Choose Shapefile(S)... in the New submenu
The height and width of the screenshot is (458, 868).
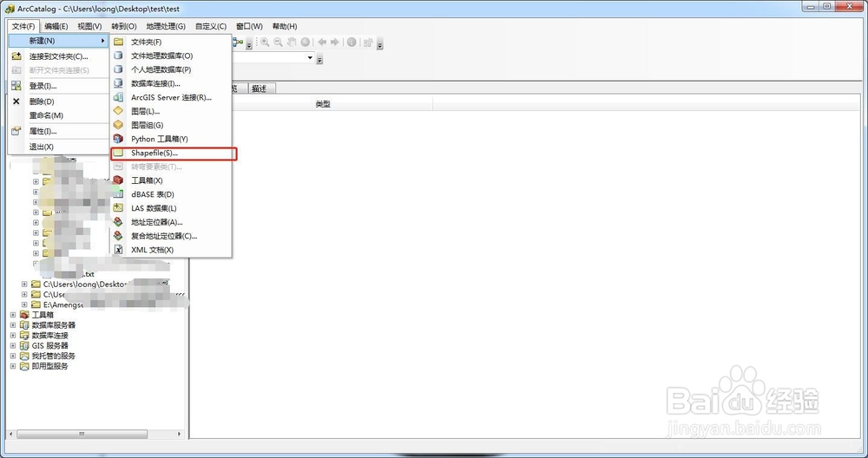point(172,154)
